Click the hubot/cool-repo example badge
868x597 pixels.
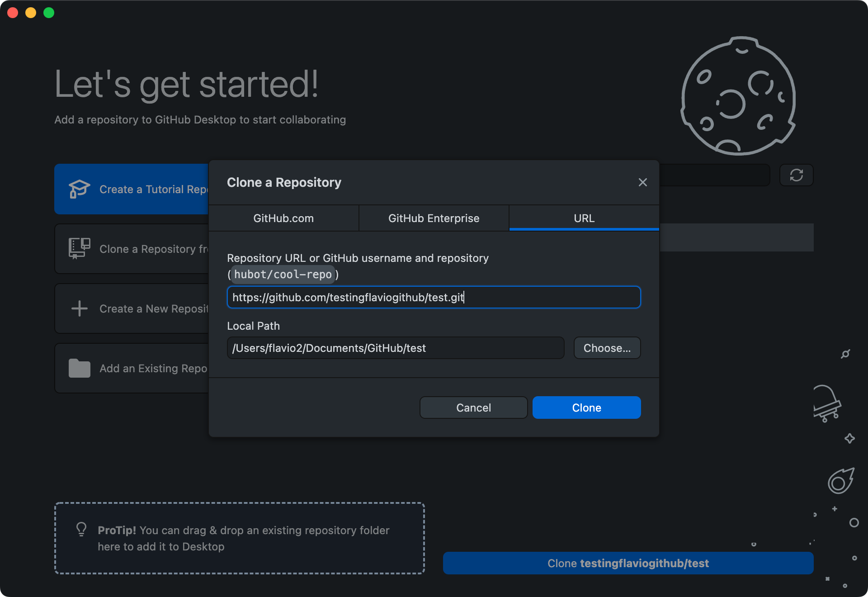click(x=283, y=274)
